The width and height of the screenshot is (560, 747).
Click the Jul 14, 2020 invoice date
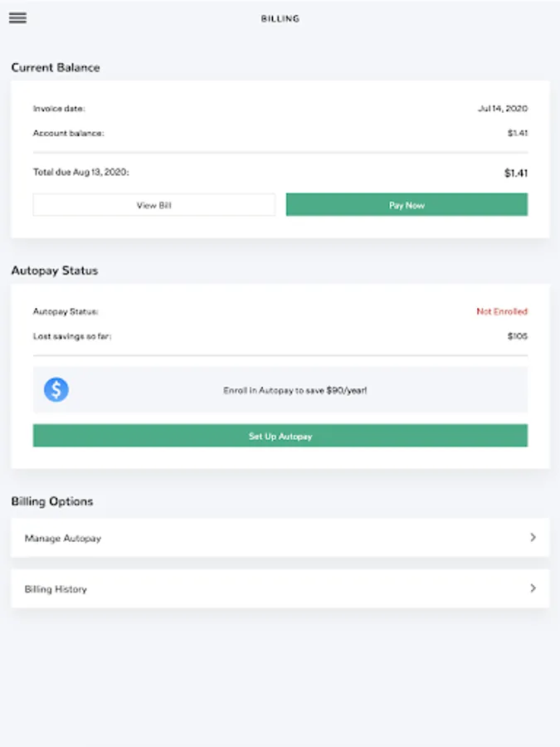click(502, 109)
